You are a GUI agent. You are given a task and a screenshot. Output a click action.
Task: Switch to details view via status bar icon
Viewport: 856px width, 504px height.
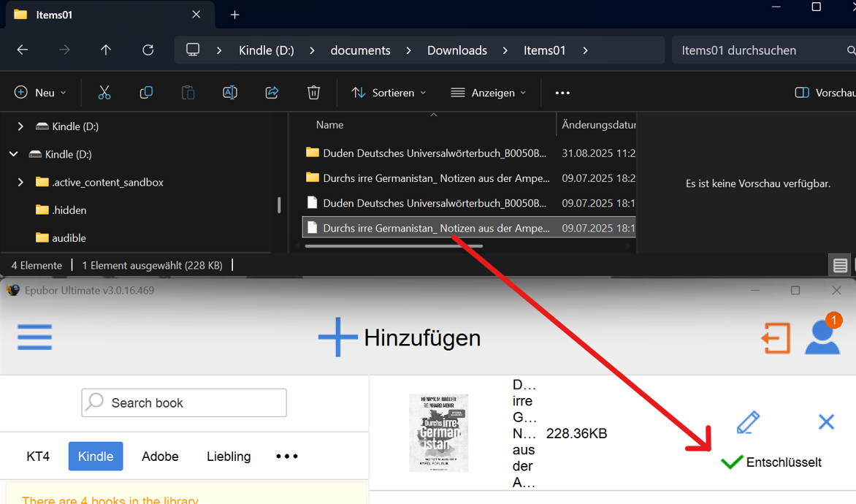[839, 264]
